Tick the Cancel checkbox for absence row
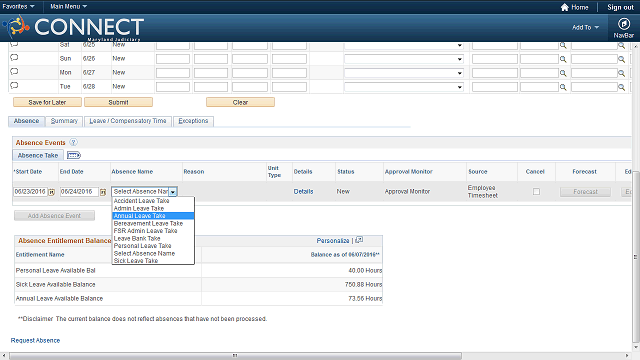Screen dimensions: 640x360 (536, 191)
